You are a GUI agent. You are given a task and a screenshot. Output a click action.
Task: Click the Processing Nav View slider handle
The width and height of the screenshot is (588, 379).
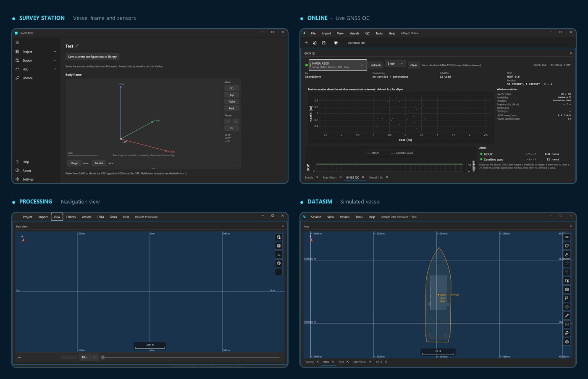[103, 357]
